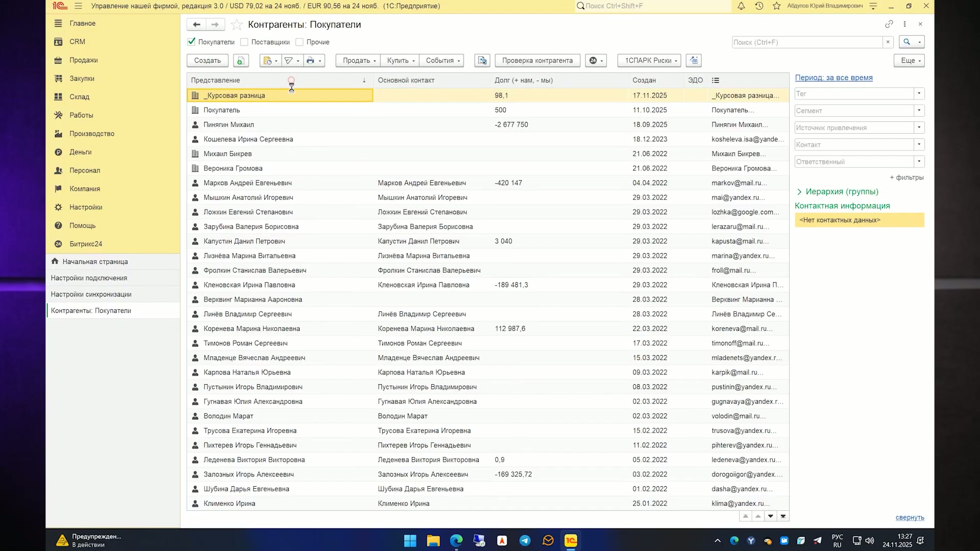
Task: Switch to Настройки синхронизации tab
Action: [91, 294]
